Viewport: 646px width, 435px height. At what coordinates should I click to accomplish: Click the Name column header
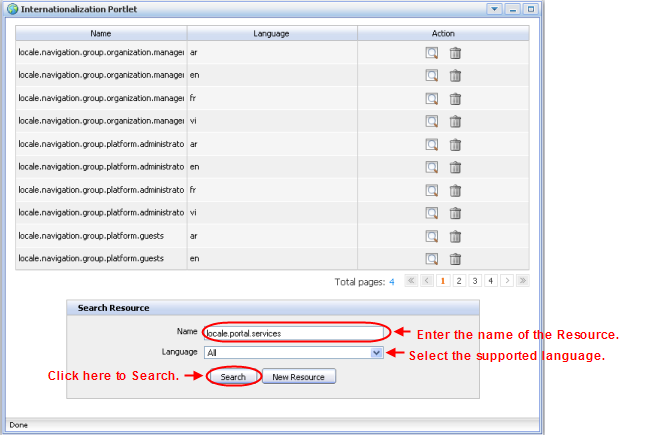click(x=100, y=33)
